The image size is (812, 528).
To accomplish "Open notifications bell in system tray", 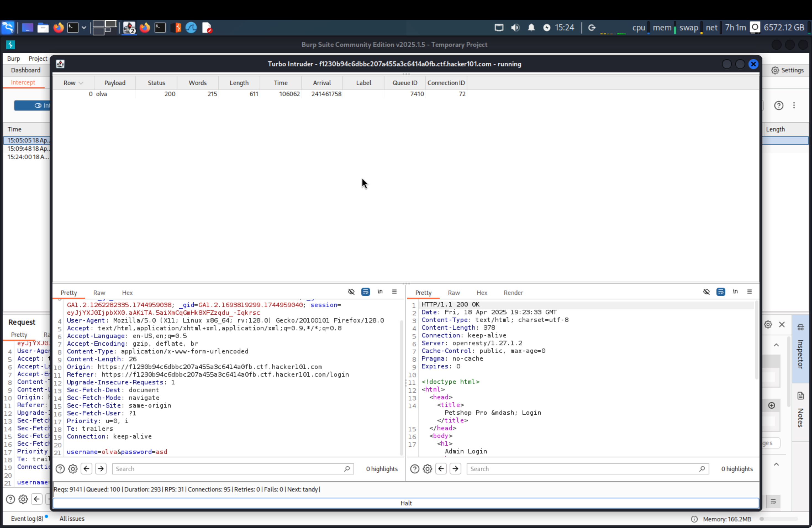I will pos(531,28).
